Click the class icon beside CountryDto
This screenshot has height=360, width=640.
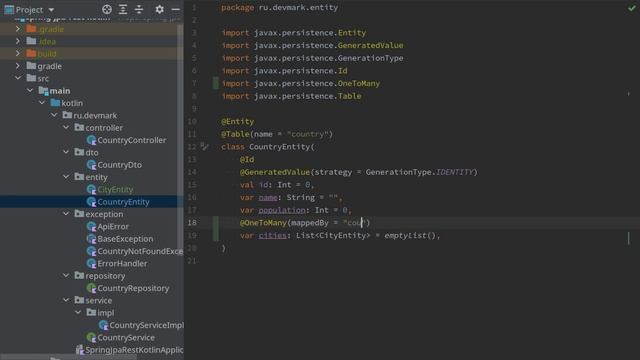[91, 164]
